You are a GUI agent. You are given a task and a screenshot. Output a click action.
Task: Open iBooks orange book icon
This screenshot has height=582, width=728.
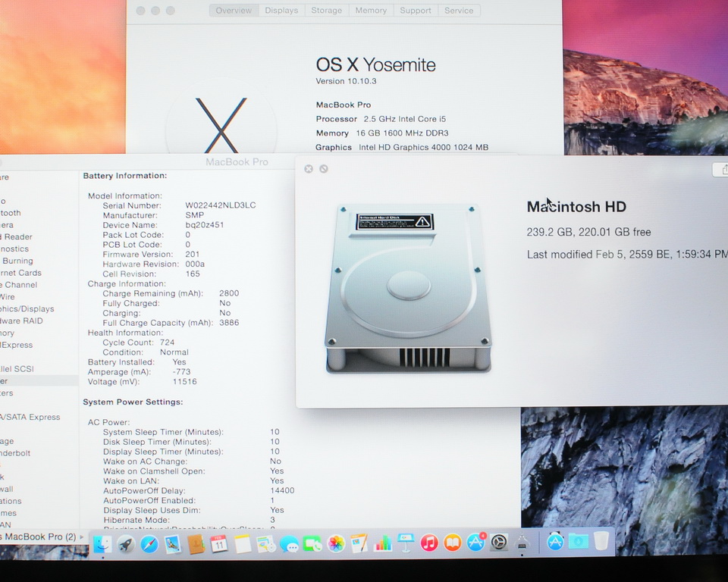(x=452, y=543)
